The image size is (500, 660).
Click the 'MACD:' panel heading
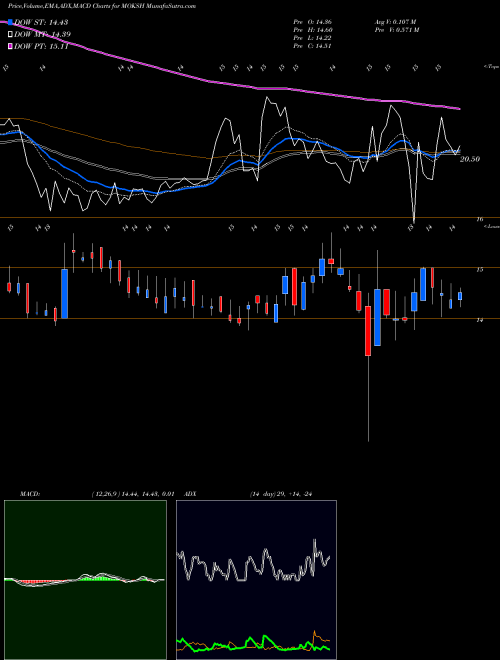30,494
